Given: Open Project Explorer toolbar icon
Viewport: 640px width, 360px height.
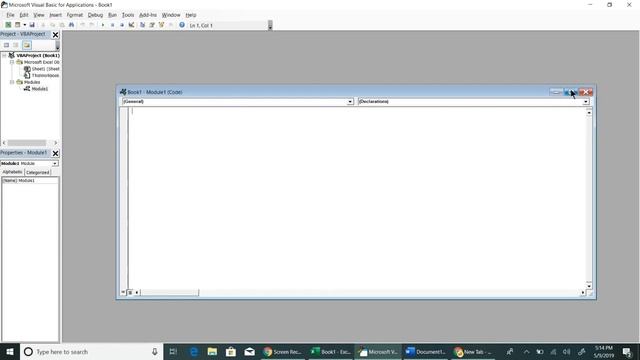Looking at the screenshot, I should [x=142, y=25].
